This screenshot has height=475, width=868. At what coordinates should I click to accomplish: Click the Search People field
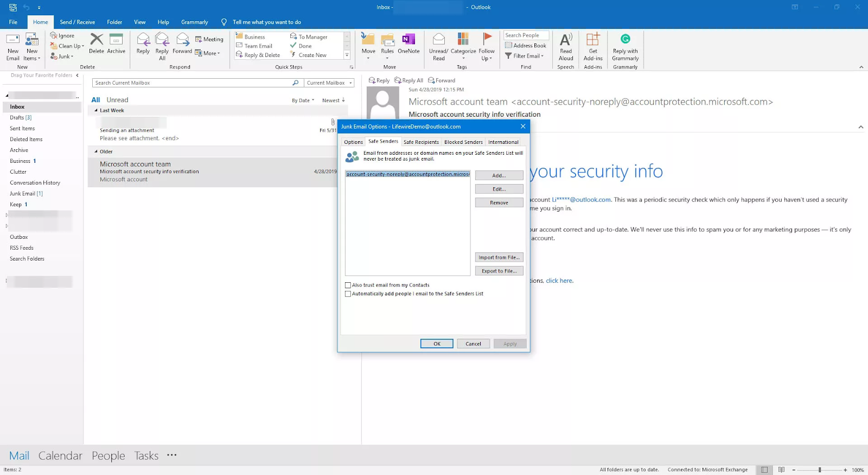pos(526,35)
